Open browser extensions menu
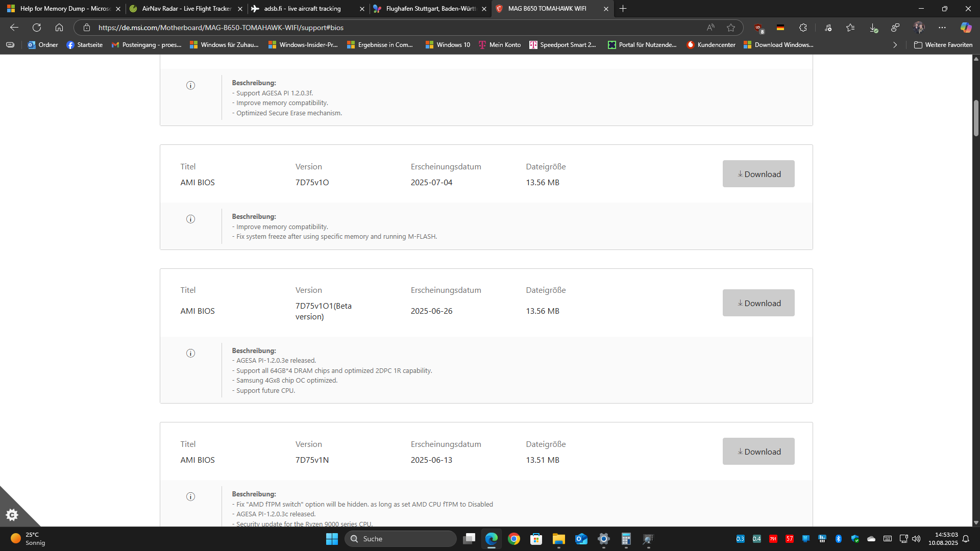Screen dimensions: 980x551 [803, 28]
